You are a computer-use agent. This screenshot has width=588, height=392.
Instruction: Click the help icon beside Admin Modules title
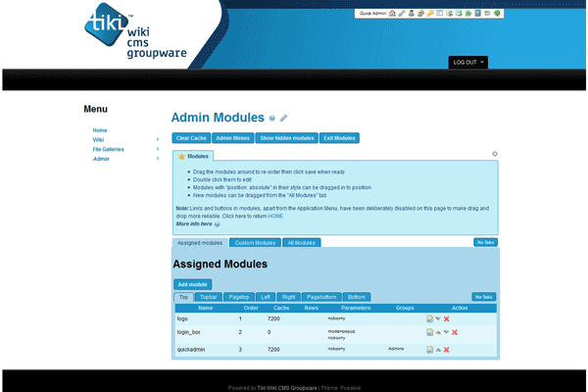[x=272, y=118]
